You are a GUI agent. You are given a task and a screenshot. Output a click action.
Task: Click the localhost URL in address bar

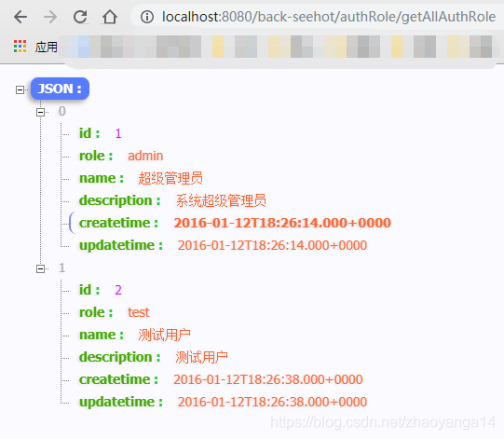pos(329,17)
